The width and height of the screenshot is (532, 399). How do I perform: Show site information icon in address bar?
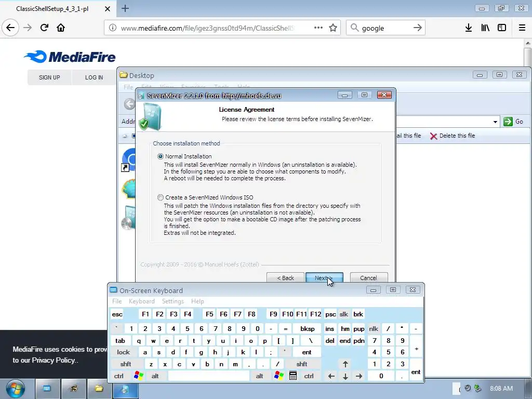pyautogui.click(x=113, y=28)
